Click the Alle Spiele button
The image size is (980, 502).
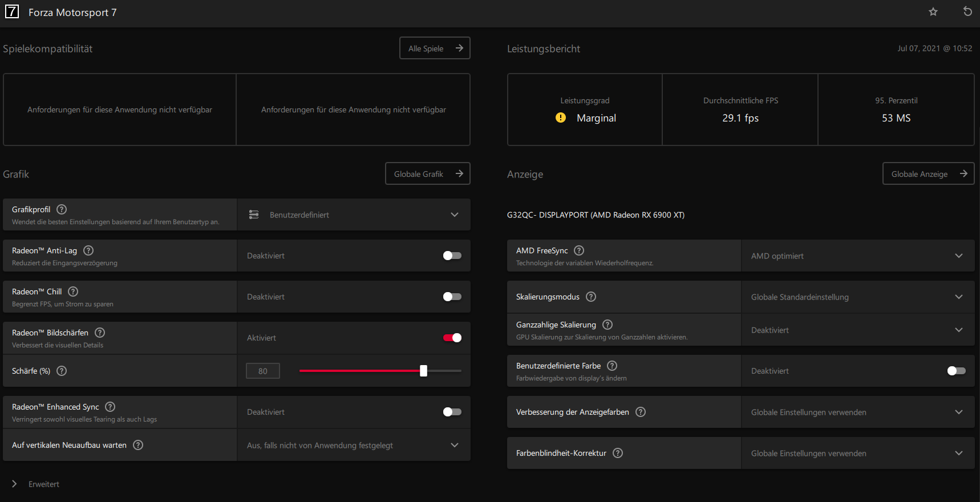tap(435, 48)
